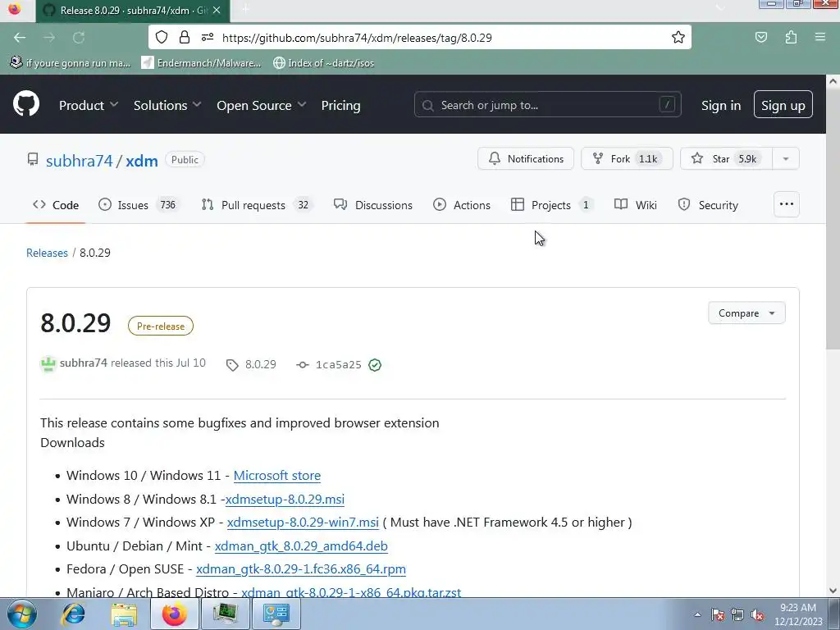Click the network tray icon

pyautogui.click(x=737, y=614)
